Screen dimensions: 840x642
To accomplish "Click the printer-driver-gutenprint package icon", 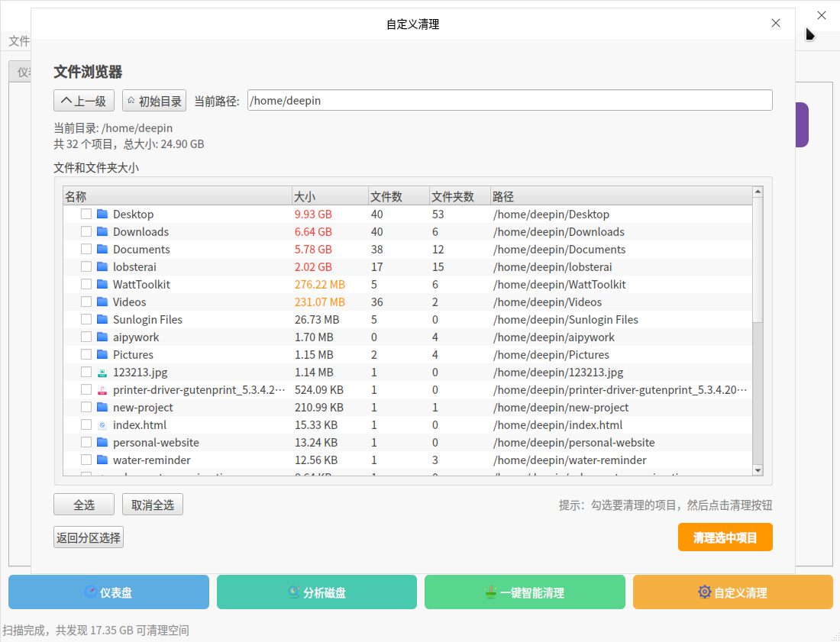I will click(x=102, y=390).
